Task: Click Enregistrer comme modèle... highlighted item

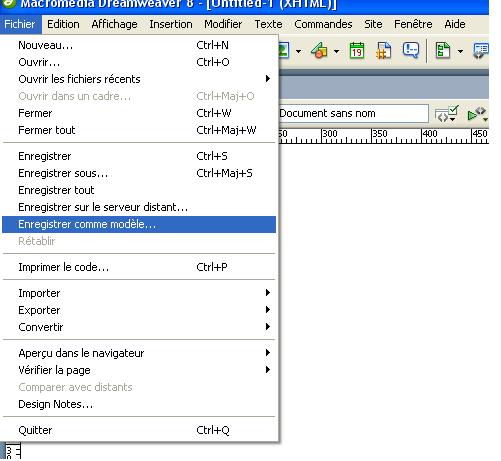Action: point(139,224)
